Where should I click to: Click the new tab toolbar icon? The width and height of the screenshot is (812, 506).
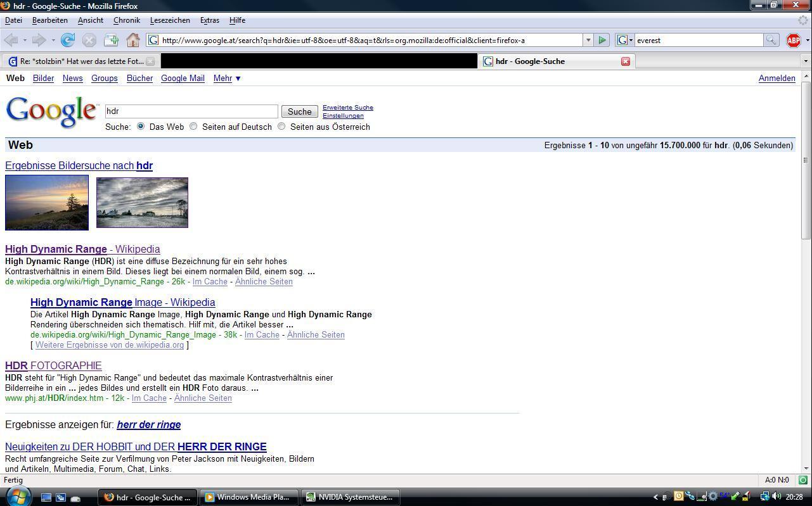click(111, 41)
